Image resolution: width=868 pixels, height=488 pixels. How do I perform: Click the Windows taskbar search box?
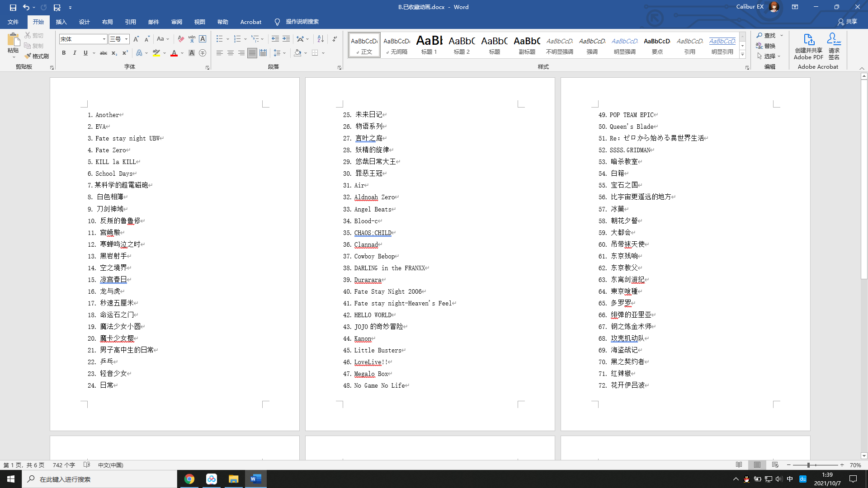click(x=99, y=479)
